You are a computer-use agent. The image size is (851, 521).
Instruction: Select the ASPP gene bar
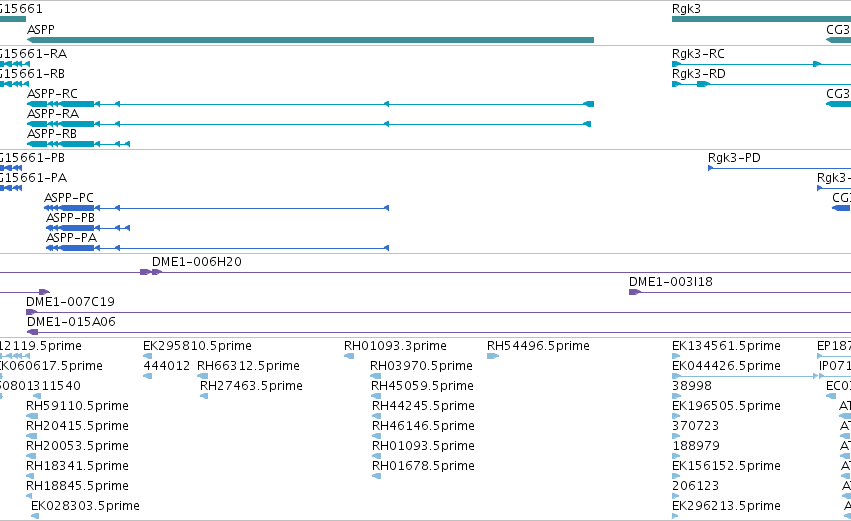310,40
